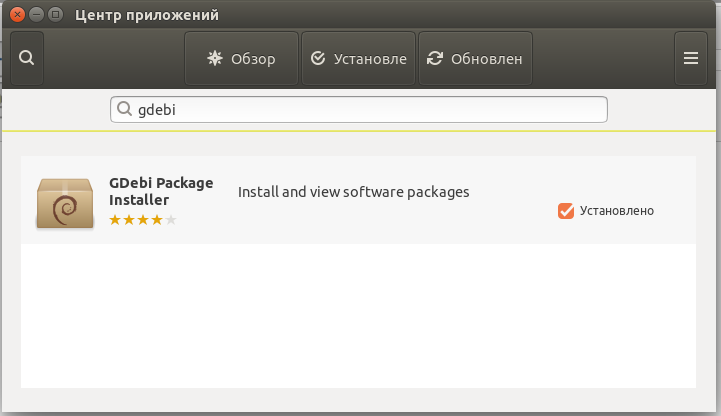The height and width of the screenshot is (416, 721).
Task: Minimize the application center window
Action: (x=35, y=15)
